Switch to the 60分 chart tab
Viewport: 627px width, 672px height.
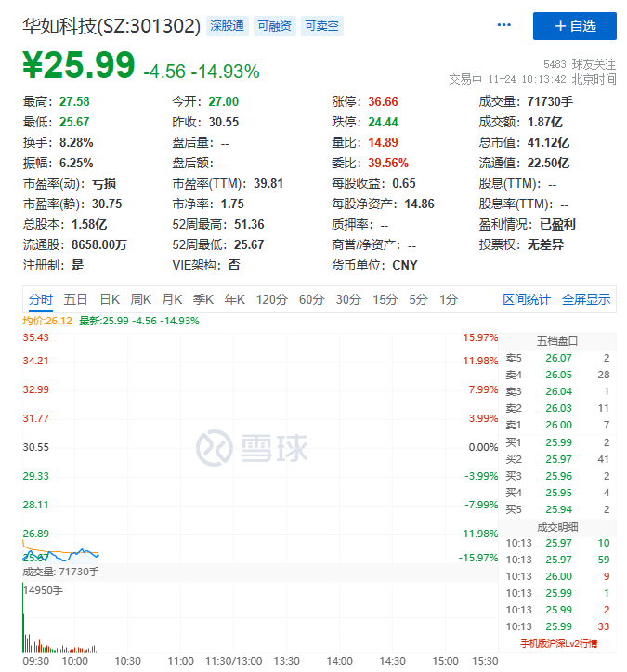click(x=312, y=299)
